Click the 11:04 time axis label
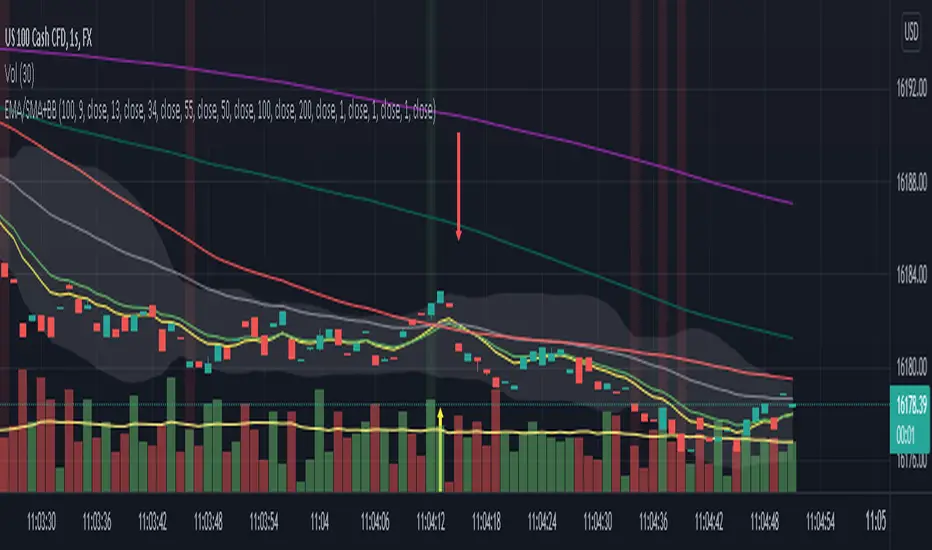The width and height of the screenshot is (932, 550). 320,520
